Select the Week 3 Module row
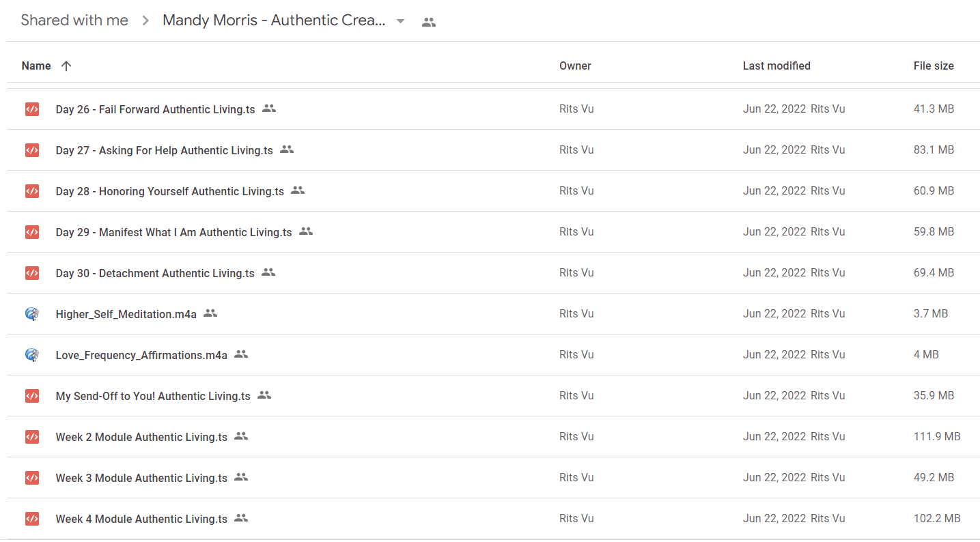Image resolution: width=980 pixels, height=542 pixels. [493, 477]
